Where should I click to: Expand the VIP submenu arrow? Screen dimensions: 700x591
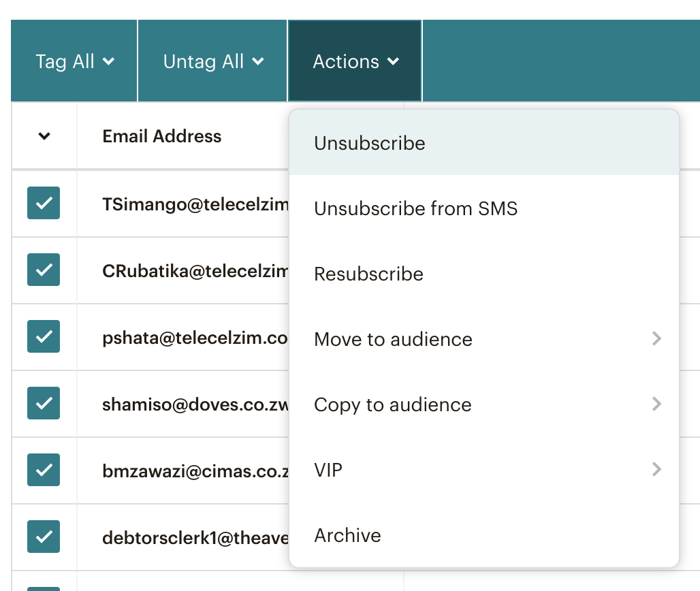tap(656, 469)
